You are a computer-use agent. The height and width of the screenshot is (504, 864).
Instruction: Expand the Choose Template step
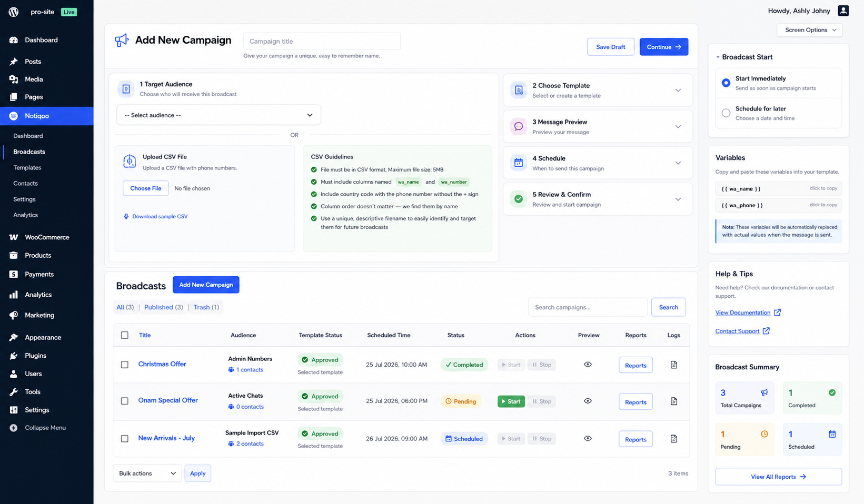coord(598,90)
